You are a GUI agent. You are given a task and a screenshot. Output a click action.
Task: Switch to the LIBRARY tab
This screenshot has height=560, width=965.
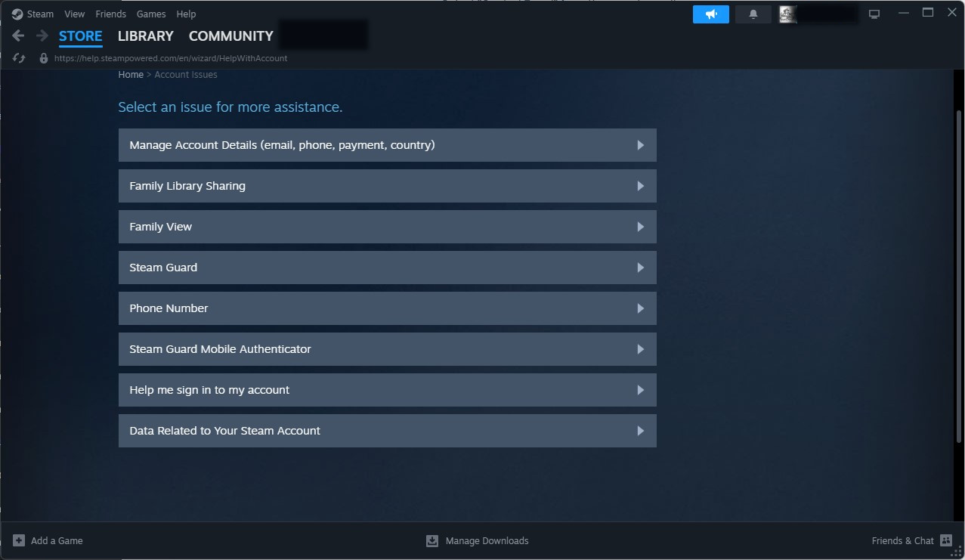click(x=145, y=36)
